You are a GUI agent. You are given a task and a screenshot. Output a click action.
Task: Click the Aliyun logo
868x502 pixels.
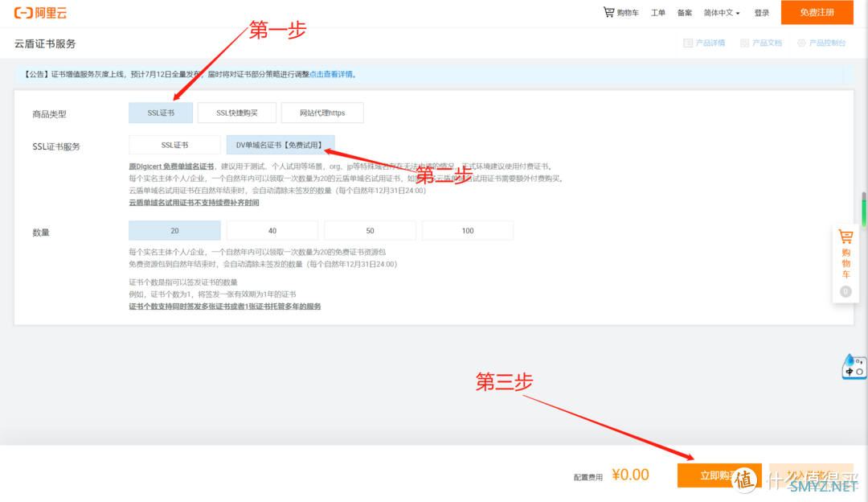click(x=40, y=13)
